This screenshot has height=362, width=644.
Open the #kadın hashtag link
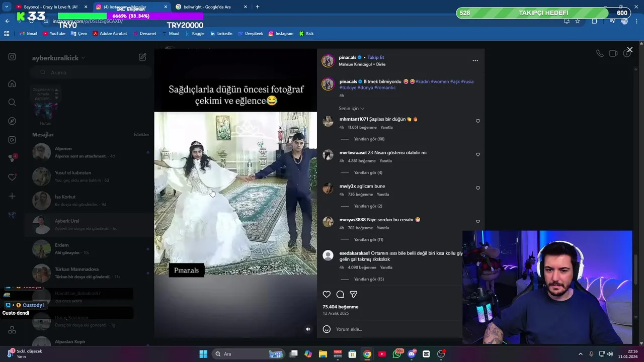[x=423, y=81]
